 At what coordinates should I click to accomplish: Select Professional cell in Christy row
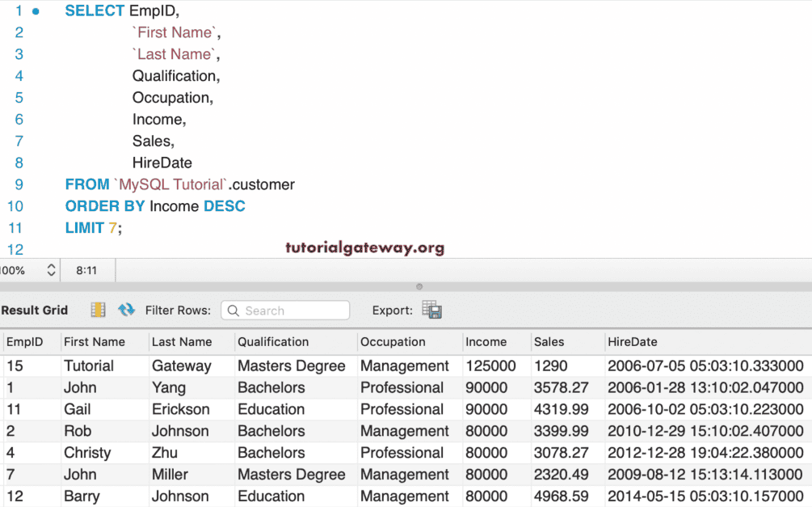click(402, 453)
